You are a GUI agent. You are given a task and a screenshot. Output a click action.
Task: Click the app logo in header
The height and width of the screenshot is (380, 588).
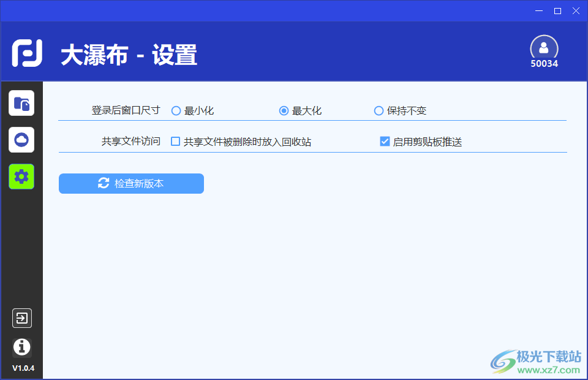pos(27,53)
